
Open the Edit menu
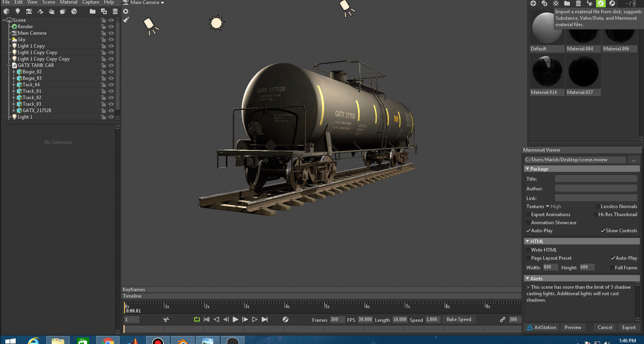19,2
